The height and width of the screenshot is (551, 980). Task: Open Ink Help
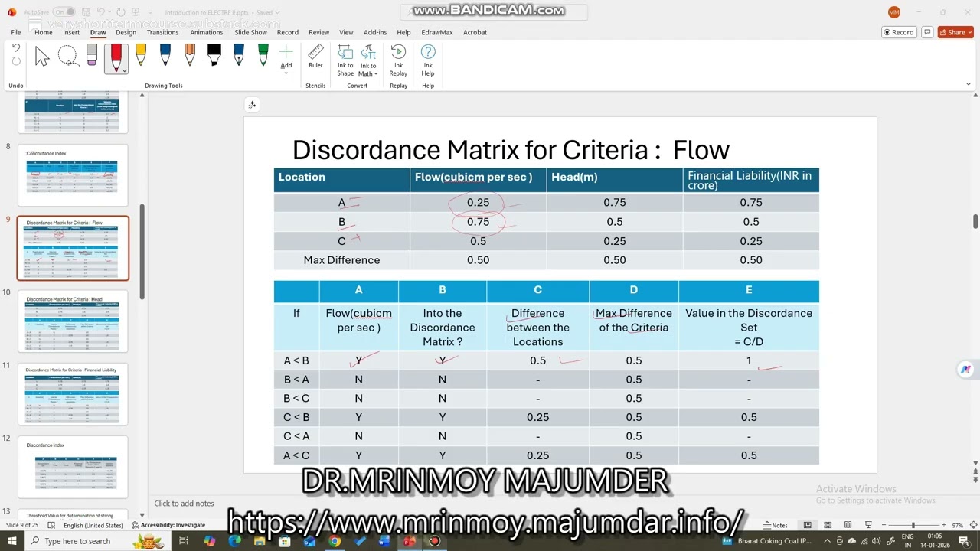click(428, 60)
